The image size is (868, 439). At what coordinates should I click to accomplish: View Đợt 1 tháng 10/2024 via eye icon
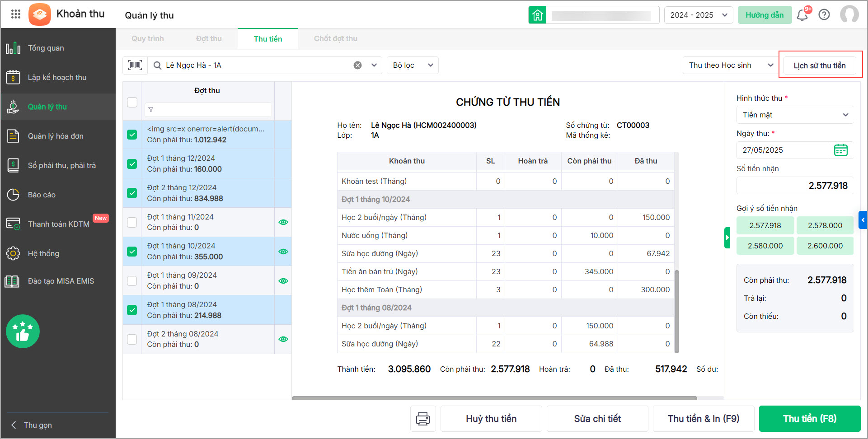tap(283, 252)
